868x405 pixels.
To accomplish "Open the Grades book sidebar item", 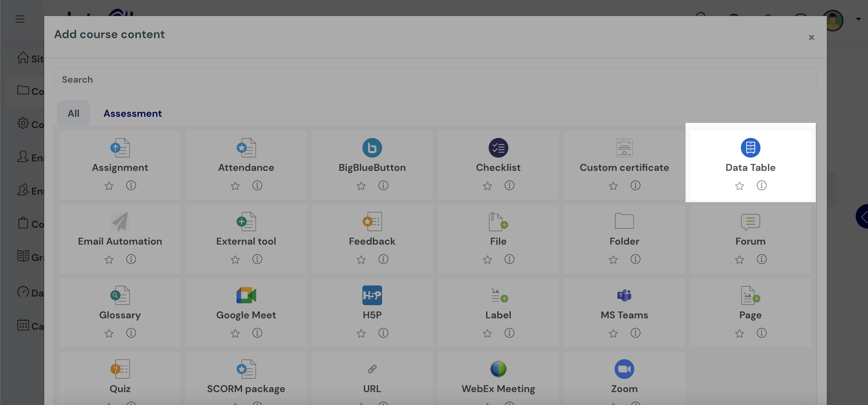I will click(30, 257).
